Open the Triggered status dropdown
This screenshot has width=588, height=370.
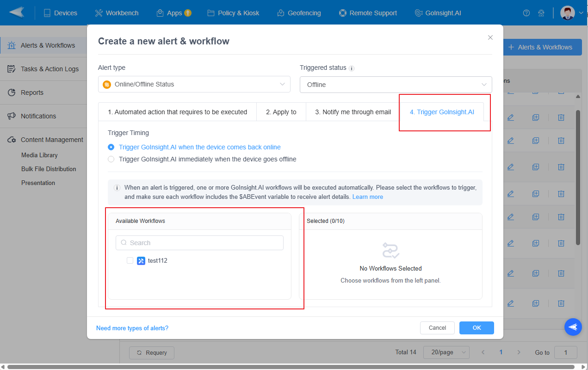point(396,85)
